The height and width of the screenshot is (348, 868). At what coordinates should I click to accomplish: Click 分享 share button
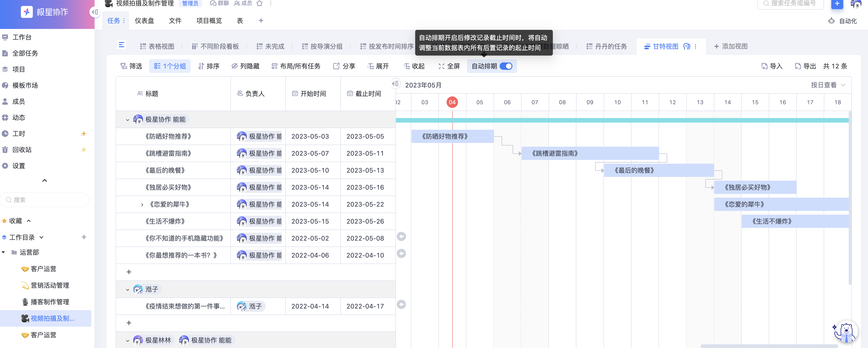tap(344, 66)
